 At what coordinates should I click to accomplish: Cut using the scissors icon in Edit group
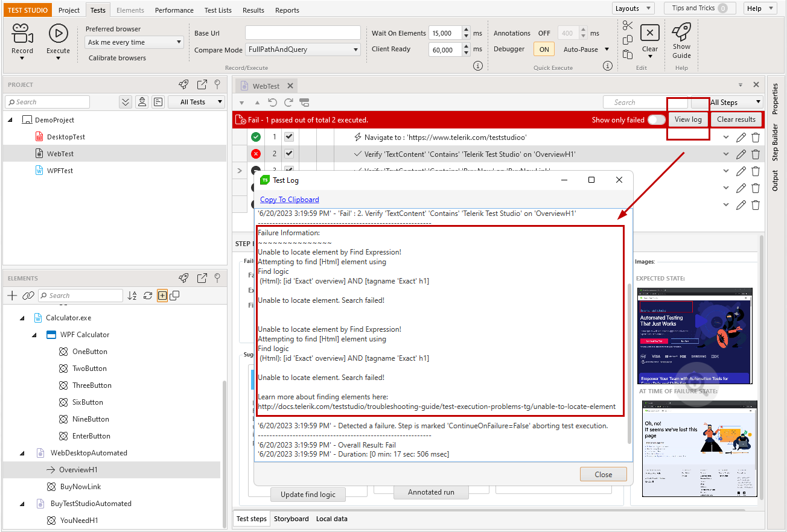click(x=628, y=25)
